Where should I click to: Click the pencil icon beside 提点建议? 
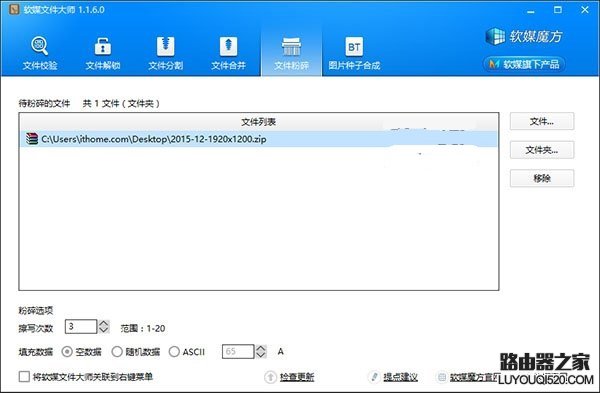click(374, 377)
